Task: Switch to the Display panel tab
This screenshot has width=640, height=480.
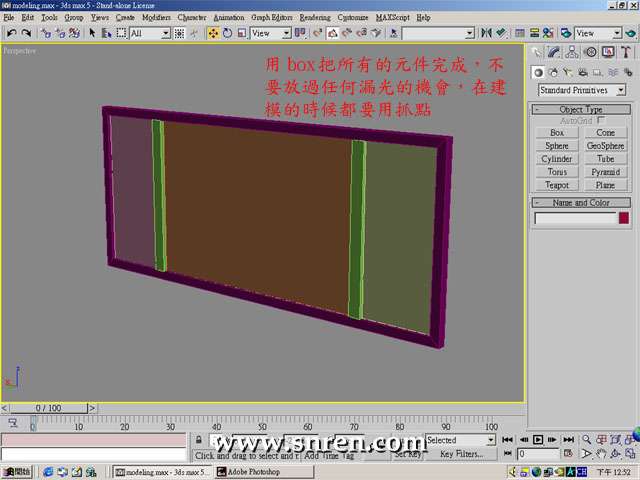Action: [x=608, y=52]
